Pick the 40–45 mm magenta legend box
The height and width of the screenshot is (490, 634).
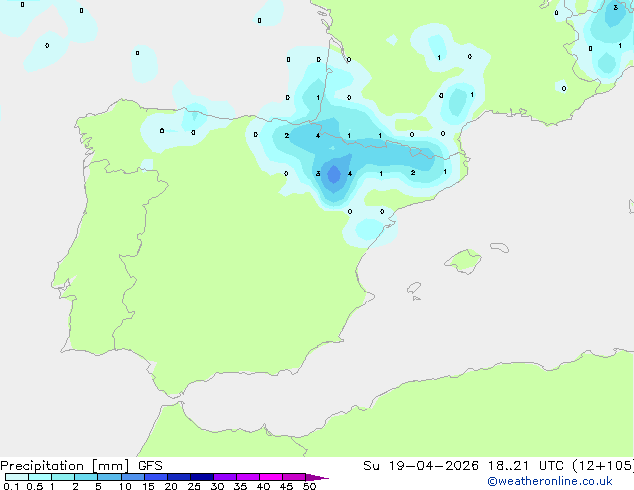[271, 477]
